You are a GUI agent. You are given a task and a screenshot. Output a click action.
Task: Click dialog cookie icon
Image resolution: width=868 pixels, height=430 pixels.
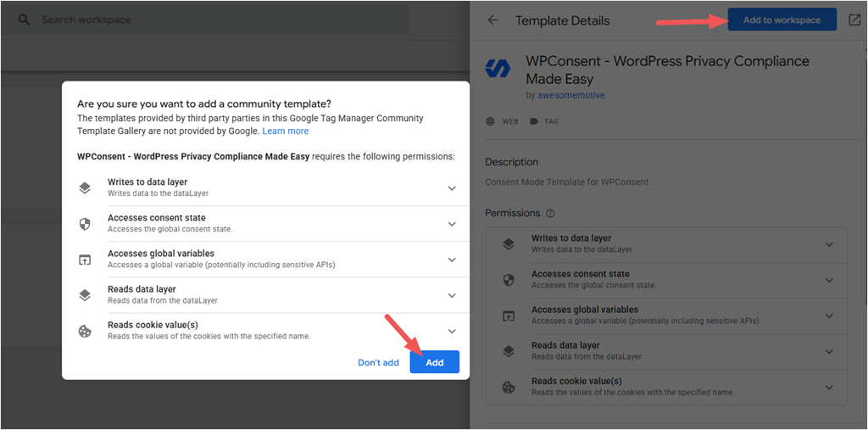click(85, 332)
